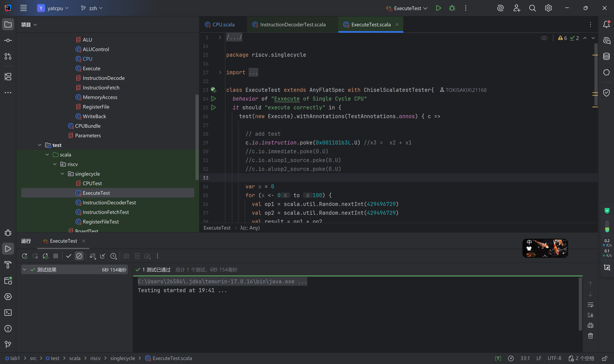614x364 pixels.
Task: Switch to the InstructionDecoderTest.scala tab
Action: point(292,25)
